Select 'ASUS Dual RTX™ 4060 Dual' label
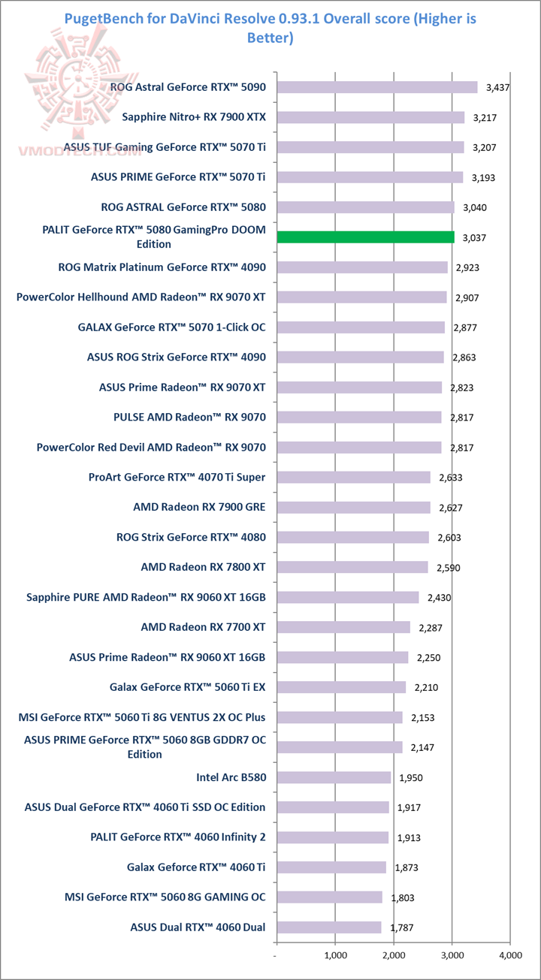The height and width of the screenshot is (980, 541). pyautogui.click(x=198, y=927)
